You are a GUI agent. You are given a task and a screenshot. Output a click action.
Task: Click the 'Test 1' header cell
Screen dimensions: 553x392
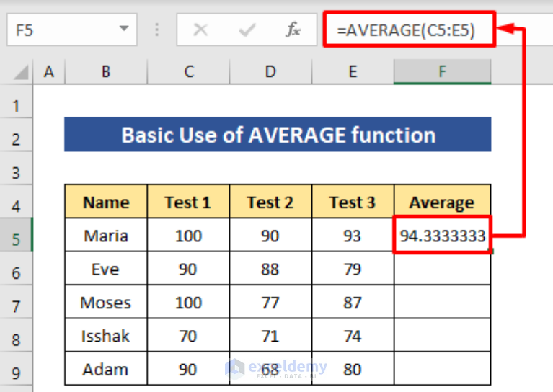coord(188,201)
